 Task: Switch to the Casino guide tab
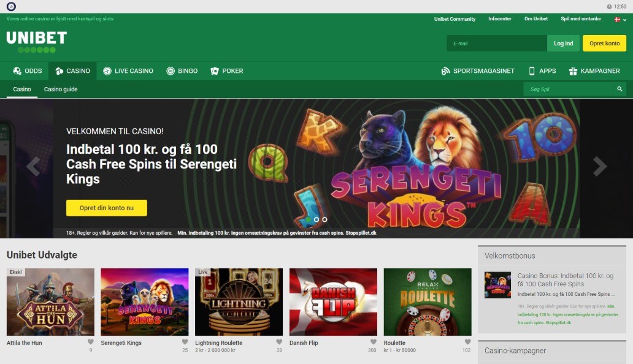click(x=61, y=89)
